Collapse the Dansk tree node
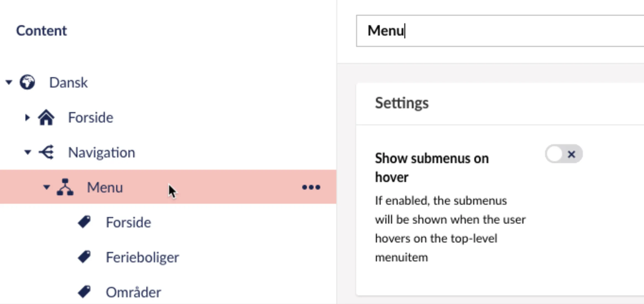 pos(9,82)
